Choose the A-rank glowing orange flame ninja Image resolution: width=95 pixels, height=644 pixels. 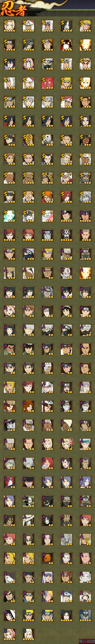coord(85,273)
